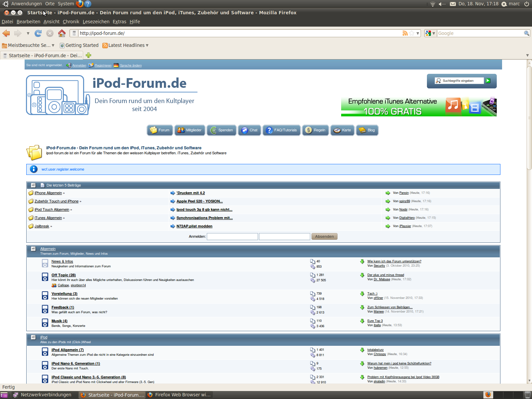Select the Startseite - iPod-Forum.de browser tab

tap(42, 56)
